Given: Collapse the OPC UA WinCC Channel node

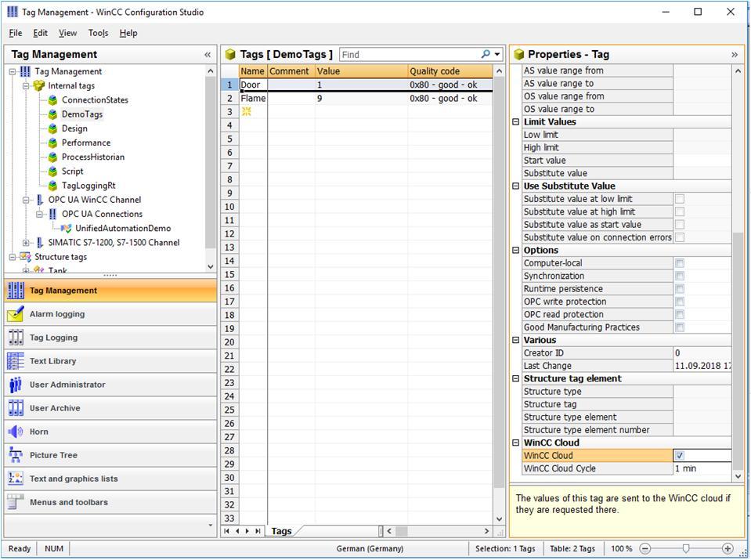Looking at the screenshot, I should click(x=26, y=200).
